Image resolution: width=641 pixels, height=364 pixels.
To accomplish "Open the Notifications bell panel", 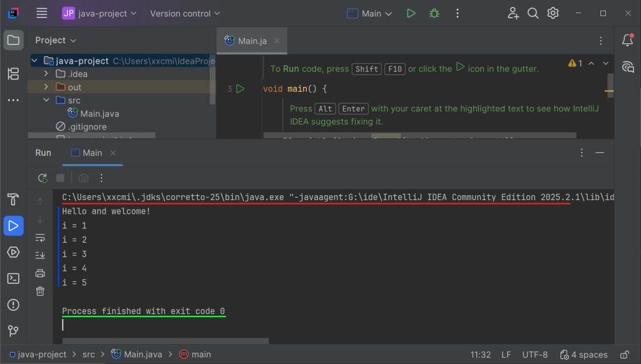I will tap(627, 41).
